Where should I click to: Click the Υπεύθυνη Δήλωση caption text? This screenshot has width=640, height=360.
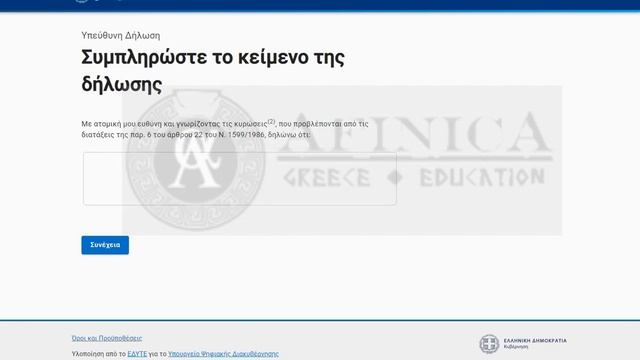pyautogui.click(x=121, y=36)
